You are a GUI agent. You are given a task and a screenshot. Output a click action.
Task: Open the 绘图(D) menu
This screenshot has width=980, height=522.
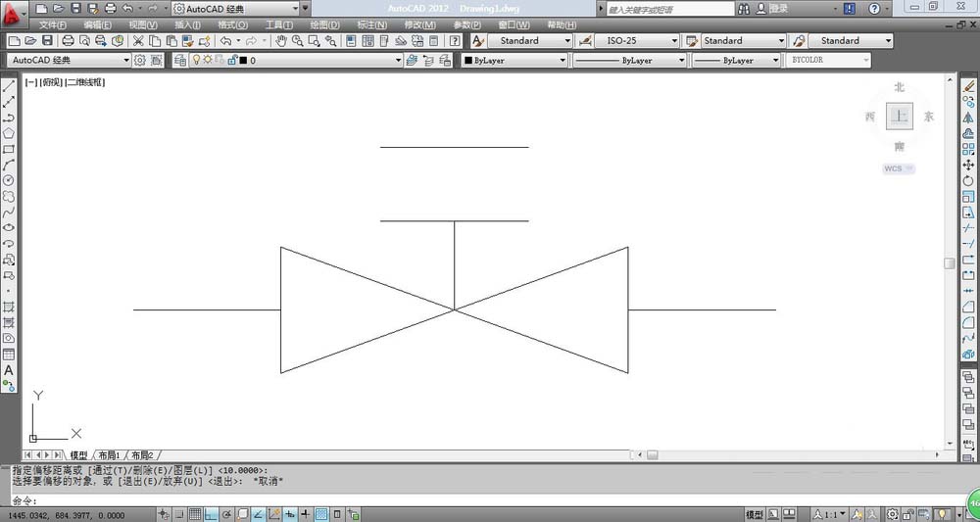[x=324, y=25]
